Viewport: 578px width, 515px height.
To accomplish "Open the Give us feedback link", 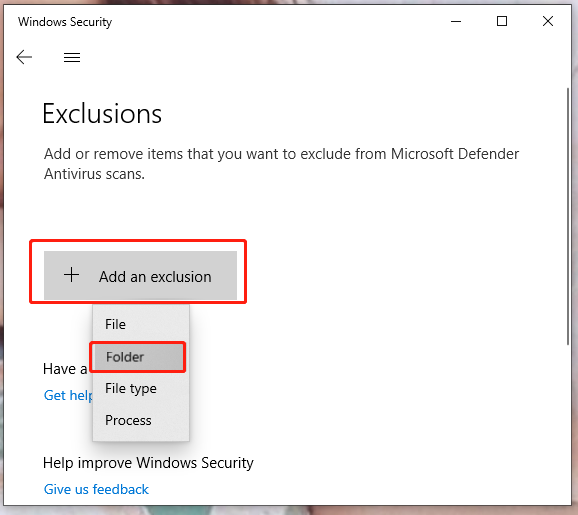I will 96,489.
